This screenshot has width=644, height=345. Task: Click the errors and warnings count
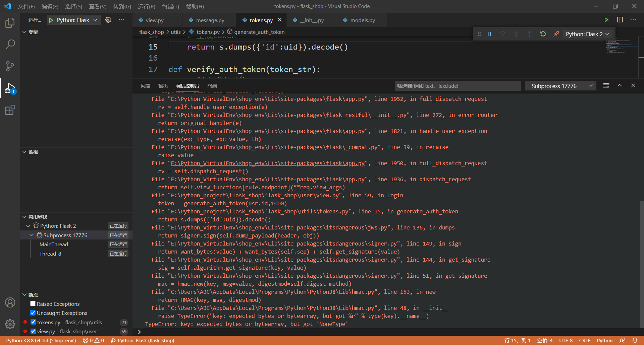(x=93, y=340)
